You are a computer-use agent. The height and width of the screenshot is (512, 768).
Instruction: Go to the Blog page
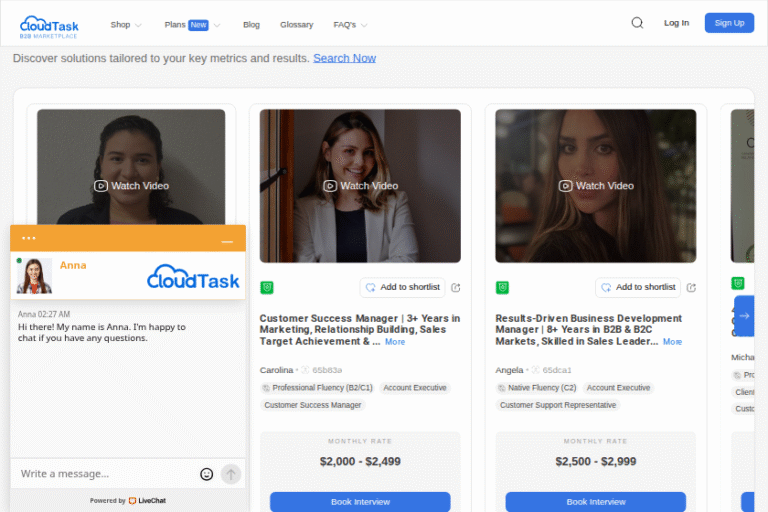pos(251,24)
